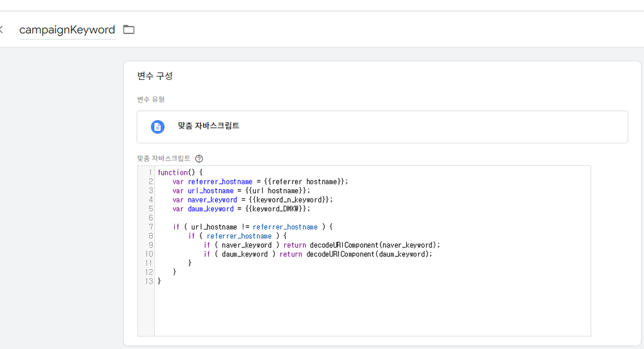Click the line with var url_hostname
Viewport: 644px width, 349px height.
click(241, 191)
